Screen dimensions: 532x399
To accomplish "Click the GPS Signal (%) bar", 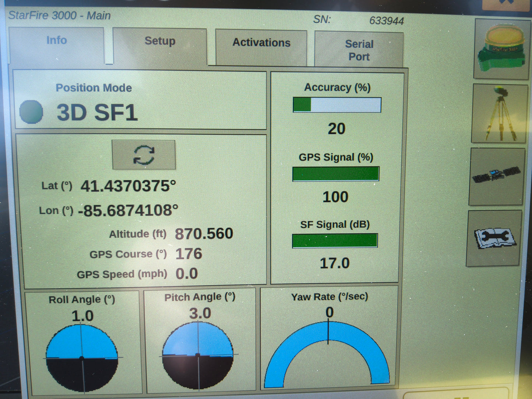I will click(x=336, y=174).
